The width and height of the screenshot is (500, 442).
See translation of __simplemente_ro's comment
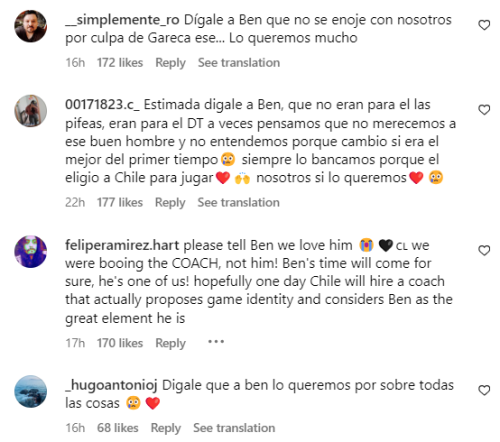point(239,63)
